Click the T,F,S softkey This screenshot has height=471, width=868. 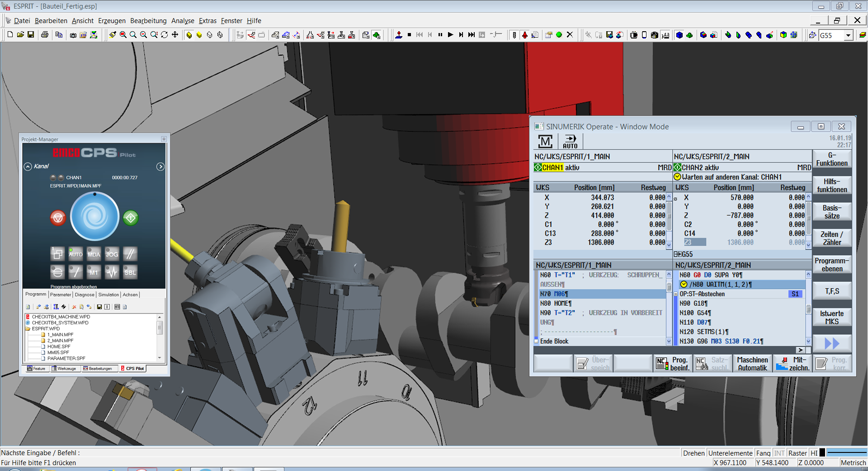point(832,291)
